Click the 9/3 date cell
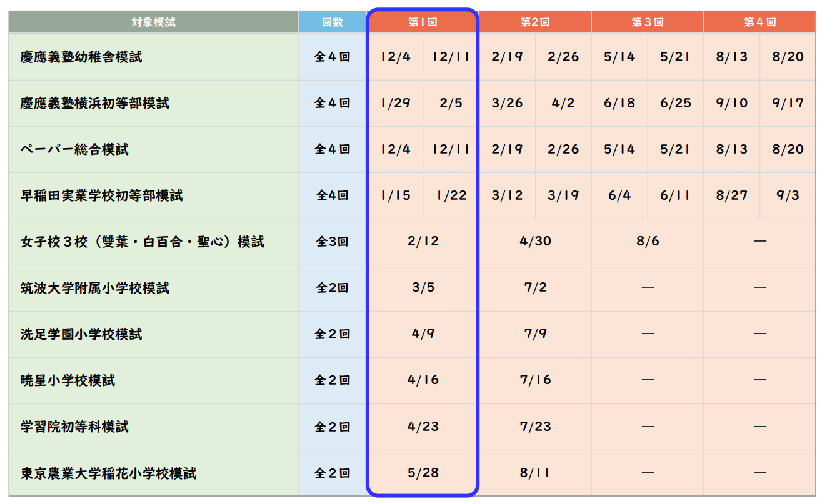The image size is (822, 504). pos(788,195)
